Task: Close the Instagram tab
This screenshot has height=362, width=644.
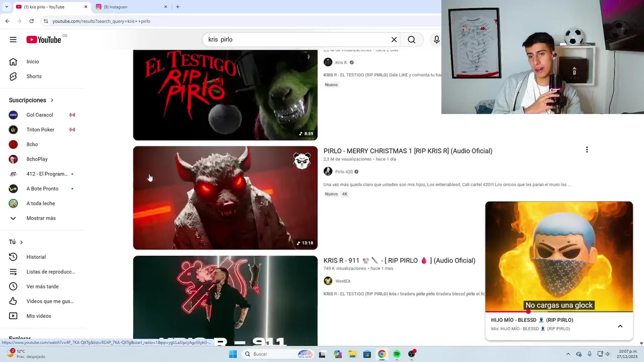Action: (166, 7)
